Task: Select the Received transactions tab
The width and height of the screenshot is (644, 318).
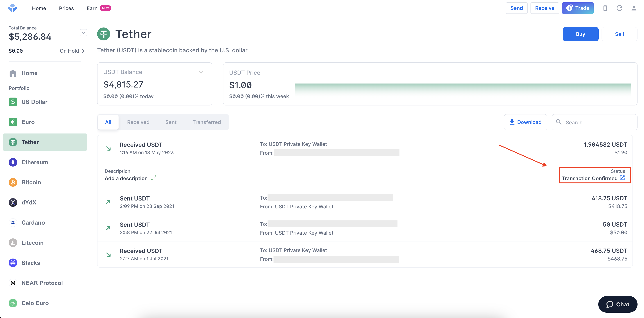Action: pos(138,122)
